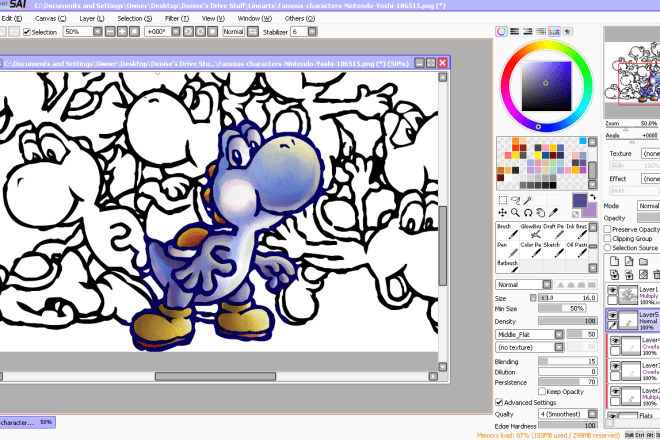
Task: Uncheck the Selection checkbox in toolbar
Action: (x=27, y=32)
